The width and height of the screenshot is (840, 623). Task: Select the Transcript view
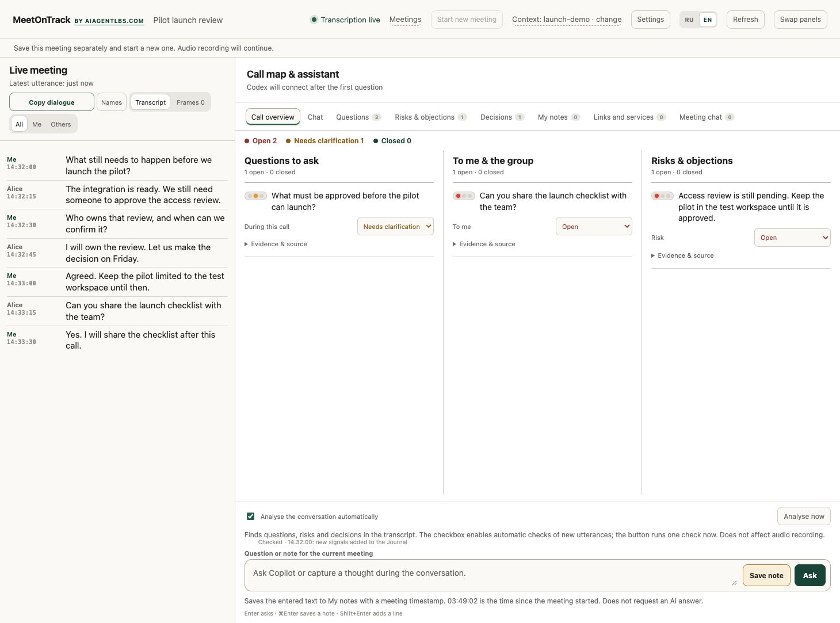pyautogui.click(x=151, y=102)
